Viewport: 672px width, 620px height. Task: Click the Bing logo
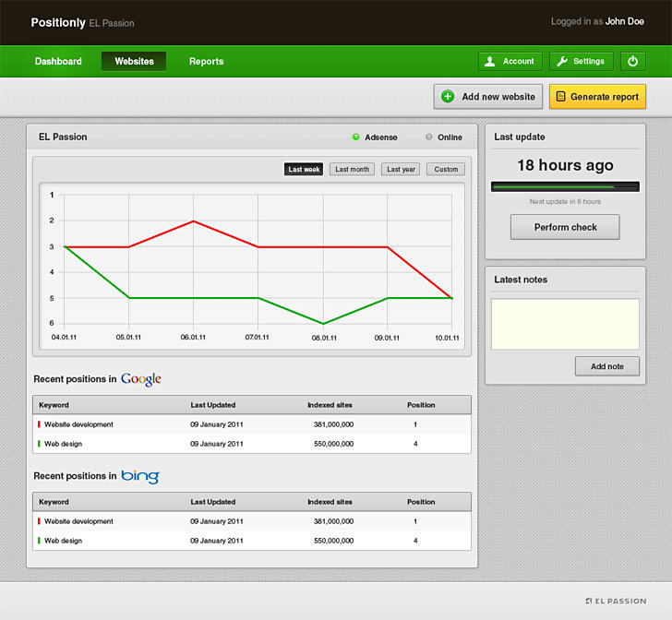click(140, 476)
